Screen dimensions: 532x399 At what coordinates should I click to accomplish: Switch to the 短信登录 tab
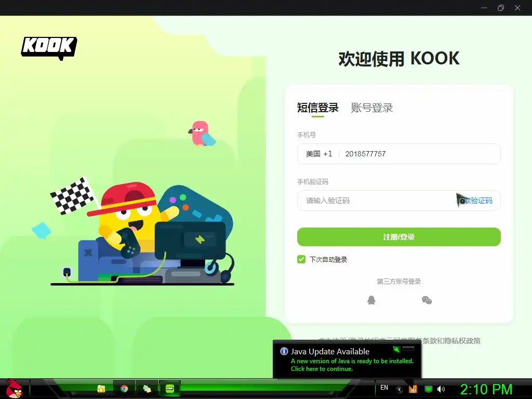click(x=318, y=108)
